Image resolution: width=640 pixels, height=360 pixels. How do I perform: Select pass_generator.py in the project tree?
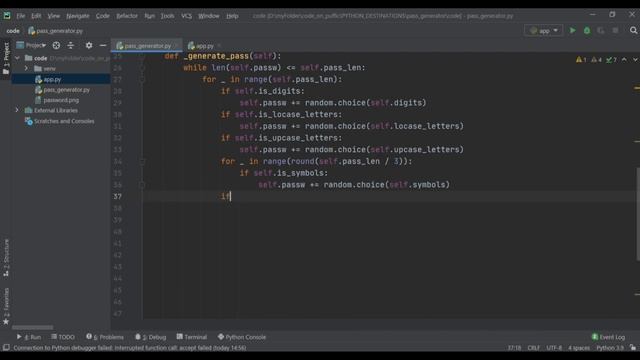pos(61,90)
